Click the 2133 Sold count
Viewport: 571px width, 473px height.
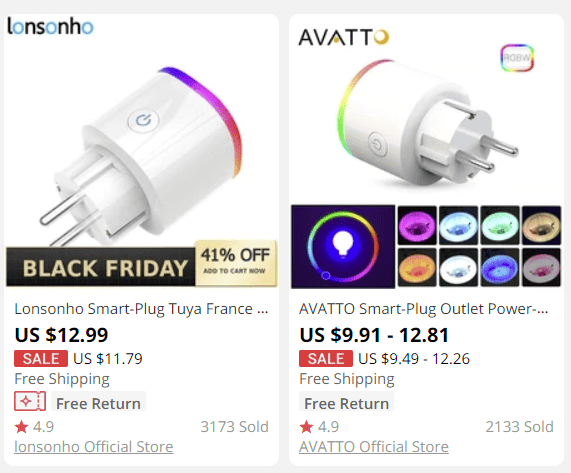click(519, 427)
